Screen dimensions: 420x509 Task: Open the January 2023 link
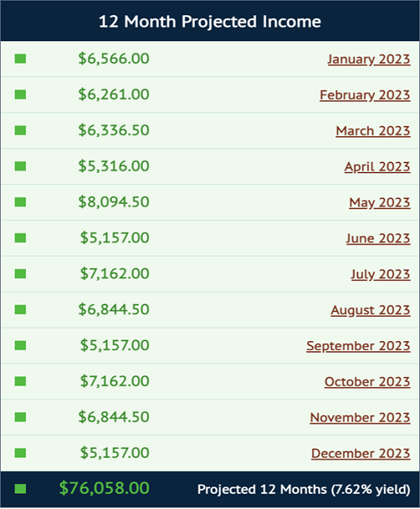[x=369, y=60]
